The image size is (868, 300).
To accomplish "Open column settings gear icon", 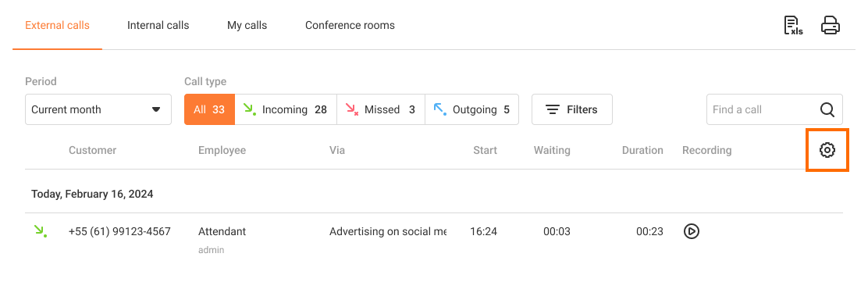I will [x=827, y=150].
